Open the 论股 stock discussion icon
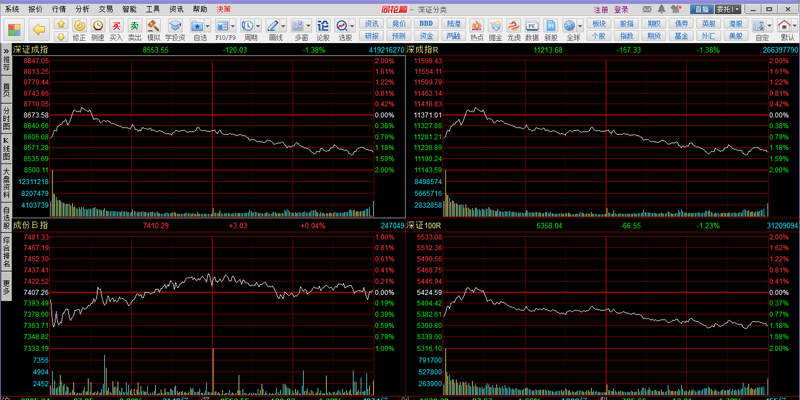 point(322,28)
